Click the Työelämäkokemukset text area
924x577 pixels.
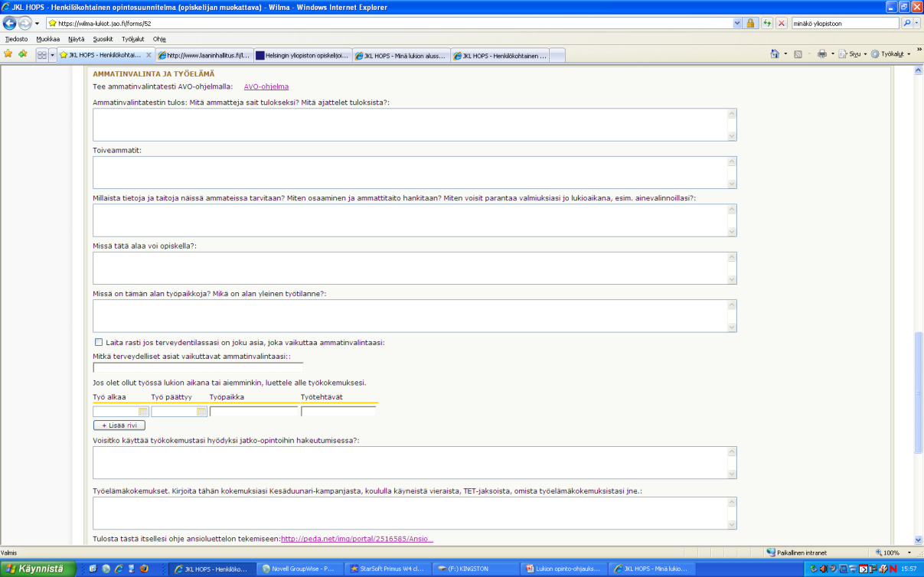click(x=414, y=513)
